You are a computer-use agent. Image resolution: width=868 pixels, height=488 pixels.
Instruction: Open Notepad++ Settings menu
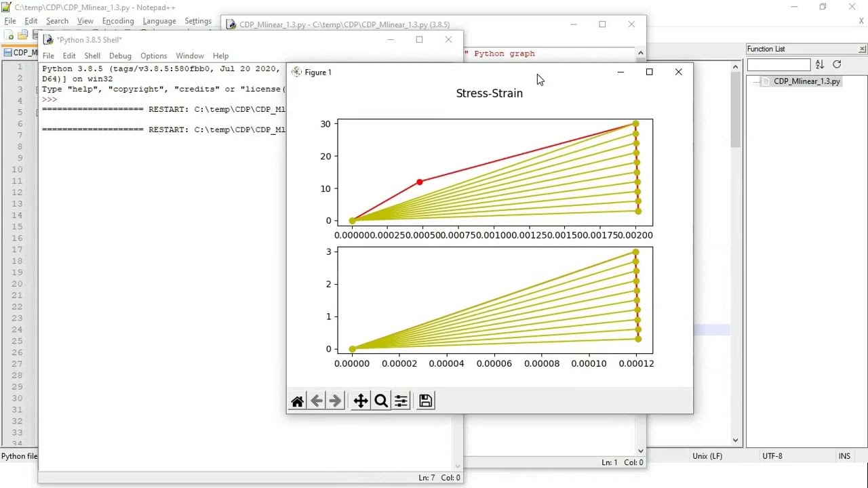click(198, 21)
